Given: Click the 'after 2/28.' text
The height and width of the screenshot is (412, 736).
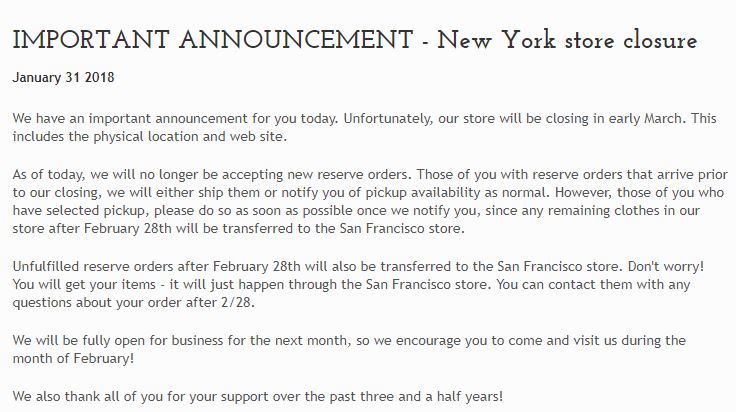Looking at the screenshot, I should [x=280, y=304].
